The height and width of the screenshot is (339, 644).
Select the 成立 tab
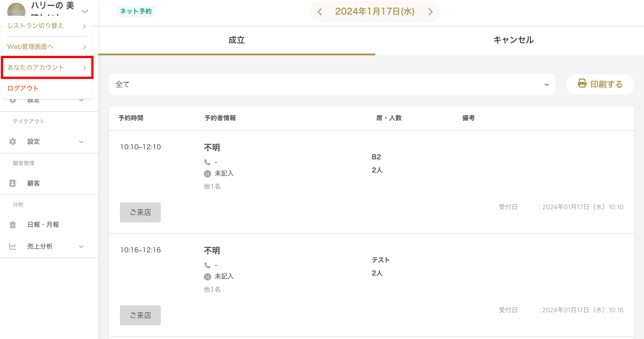(x=236, y=40)
